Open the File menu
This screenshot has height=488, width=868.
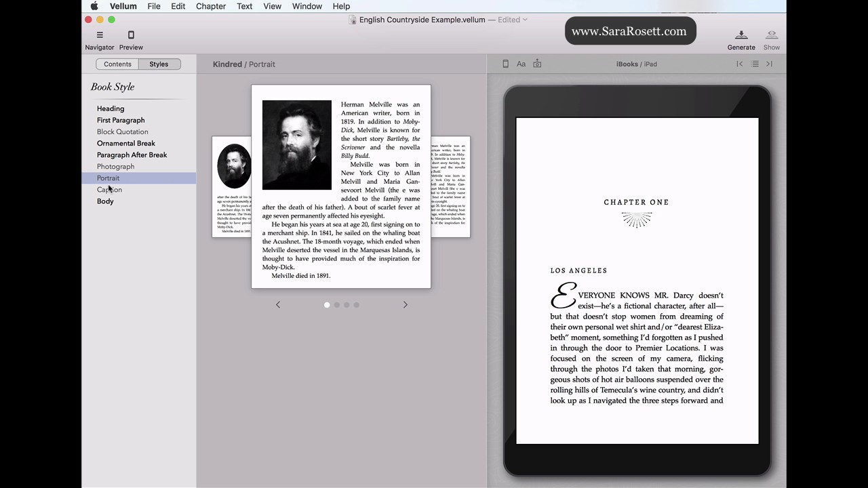154,6
